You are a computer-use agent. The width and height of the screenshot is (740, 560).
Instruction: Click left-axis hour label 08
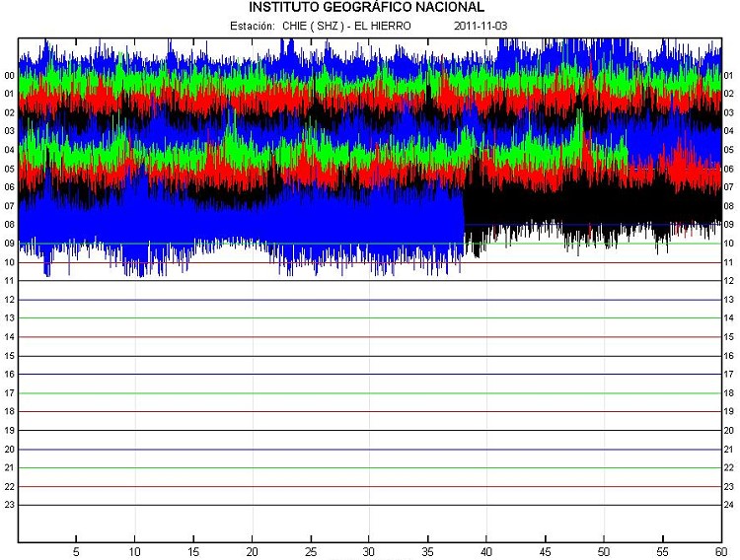pyautogui.click(x=9, y=225)
